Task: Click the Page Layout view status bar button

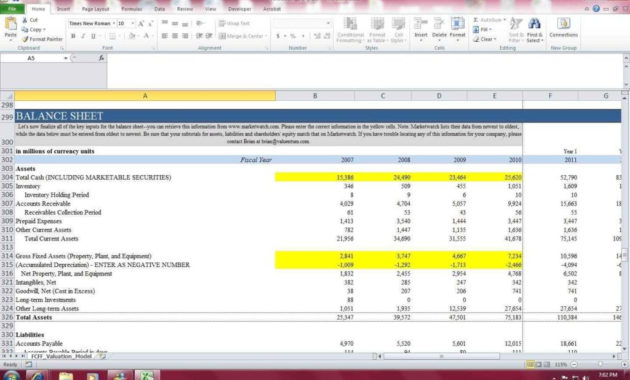Action: pyautogui.click(x=539, y=364)
